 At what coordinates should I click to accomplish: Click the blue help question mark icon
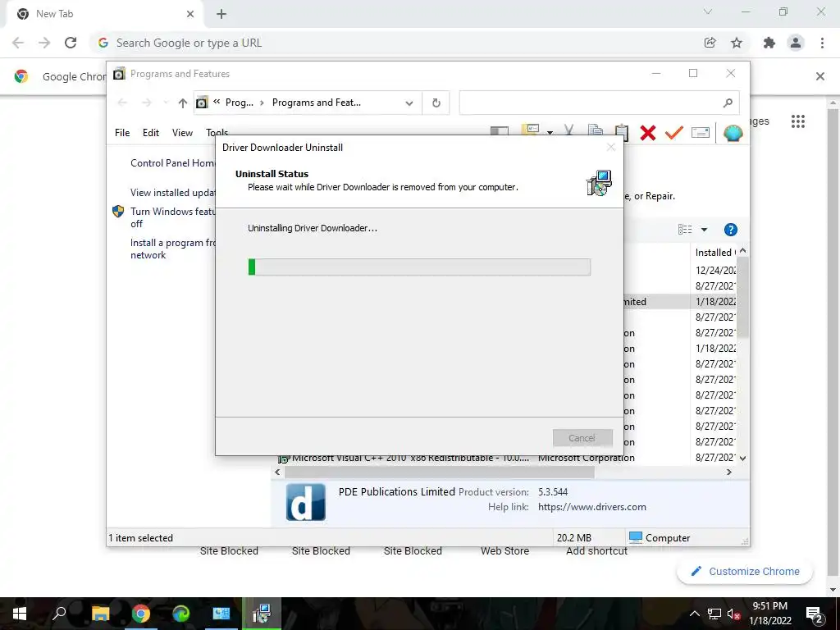point(730,230)
